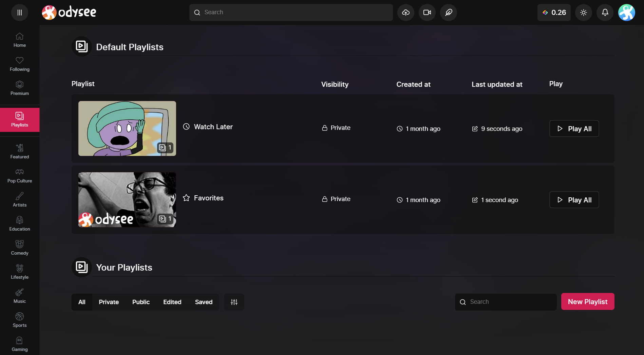Expand the sort and filter sliders options
644x355 pixels.
[x=234, y=302]
